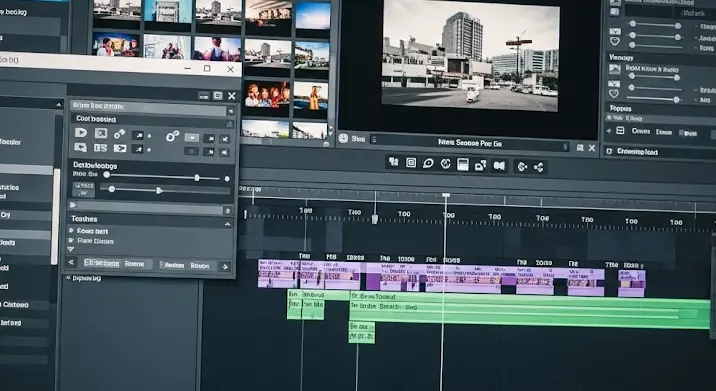716x391 pixels.
Task: Toggle the dark switch button in second icon row
Action: point(192,151)
